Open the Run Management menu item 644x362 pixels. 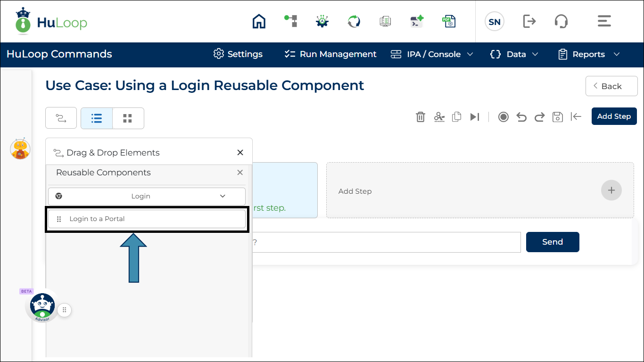coord(330,54)
